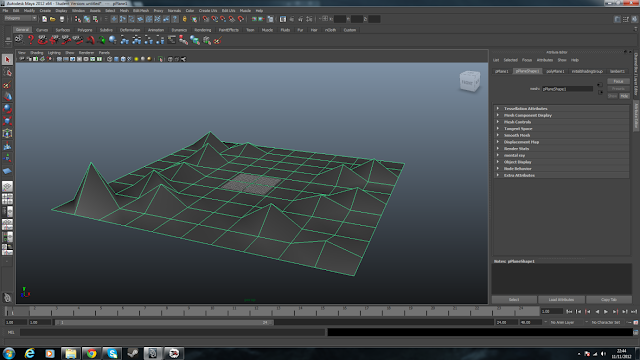
Task: Open the script editor icon
Action: (x=636, y=333)
